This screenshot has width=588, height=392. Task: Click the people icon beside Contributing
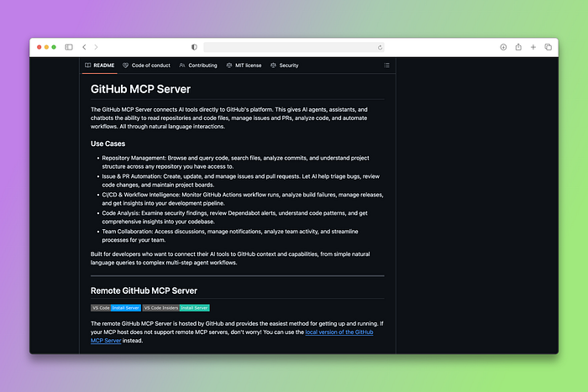pyautogui.click(x=182, y=65)
